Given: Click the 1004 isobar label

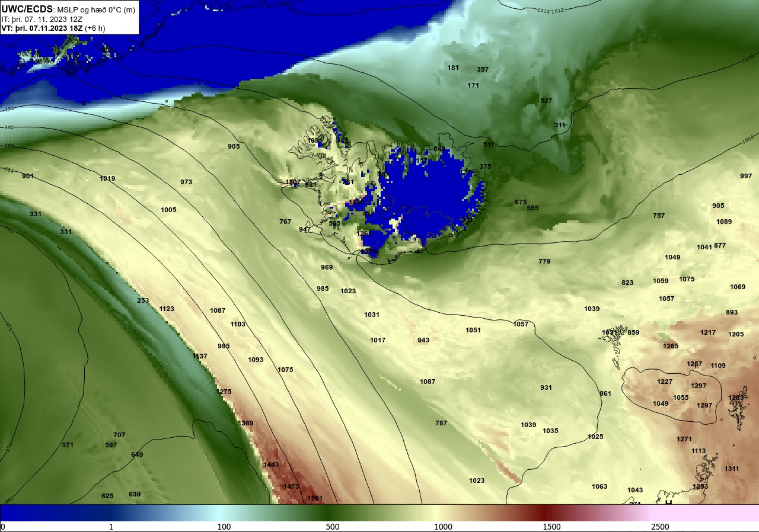Looking at the screenshot, I should coord(749,139).
